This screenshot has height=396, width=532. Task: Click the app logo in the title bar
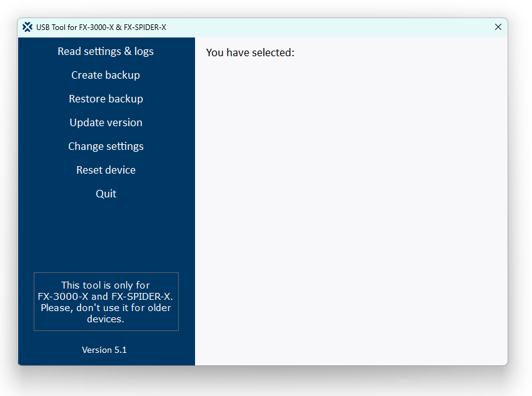tap(27, 27)
